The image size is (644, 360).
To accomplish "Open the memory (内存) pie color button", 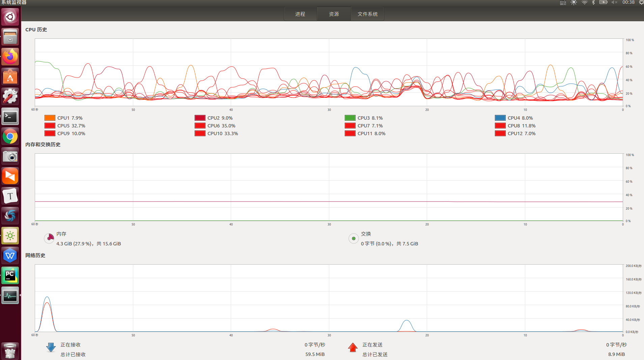I will point(49,238).
